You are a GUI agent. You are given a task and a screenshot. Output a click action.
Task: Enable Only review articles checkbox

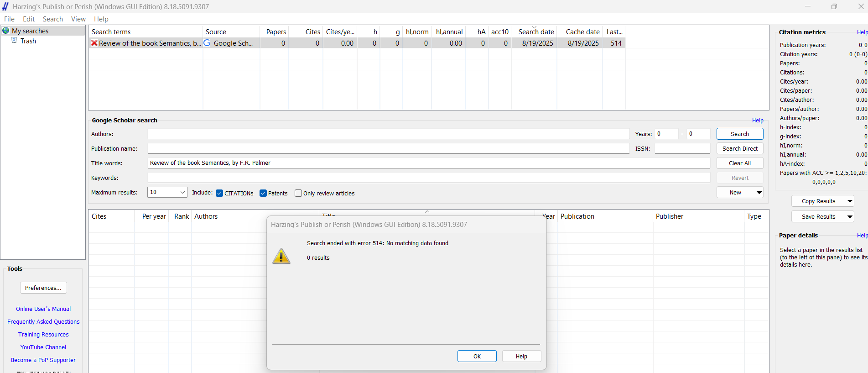pyautogui.click(x=298, y=193)
